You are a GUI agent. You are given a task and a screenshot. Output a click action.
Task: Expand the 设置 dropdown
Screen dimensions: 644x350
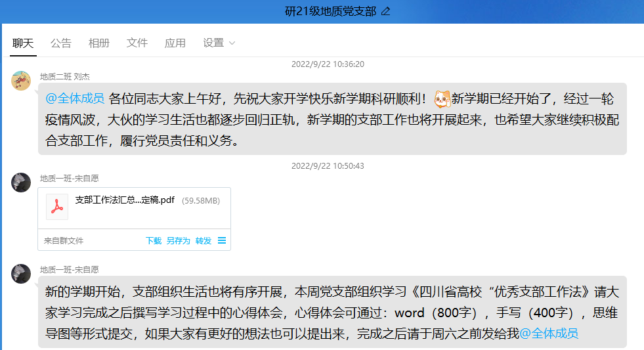point(219,43)
